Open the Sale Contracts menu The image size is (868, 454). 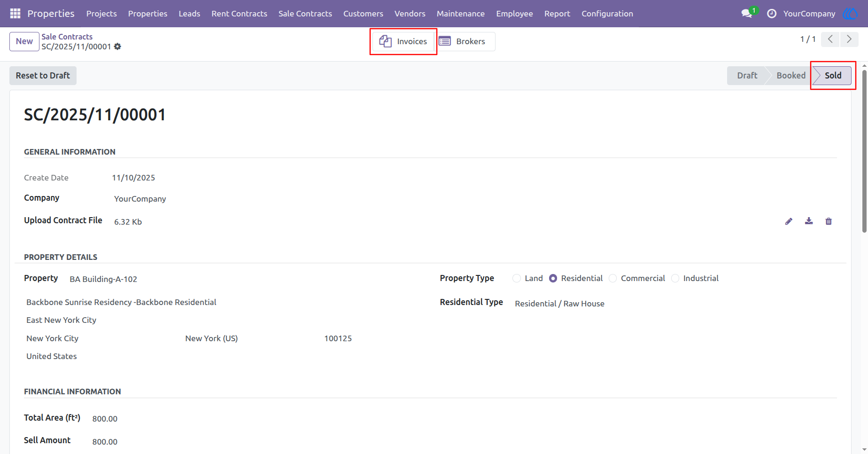pos(305,14)
